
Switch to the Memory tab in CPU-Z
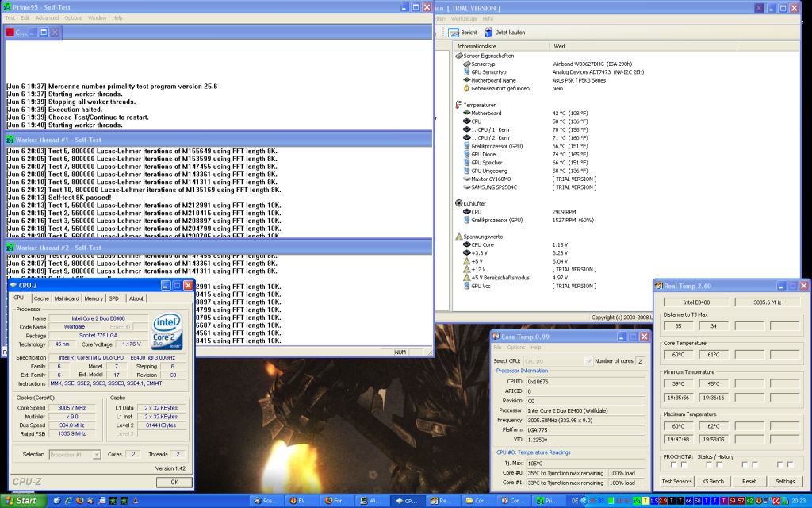click(94, 298)
